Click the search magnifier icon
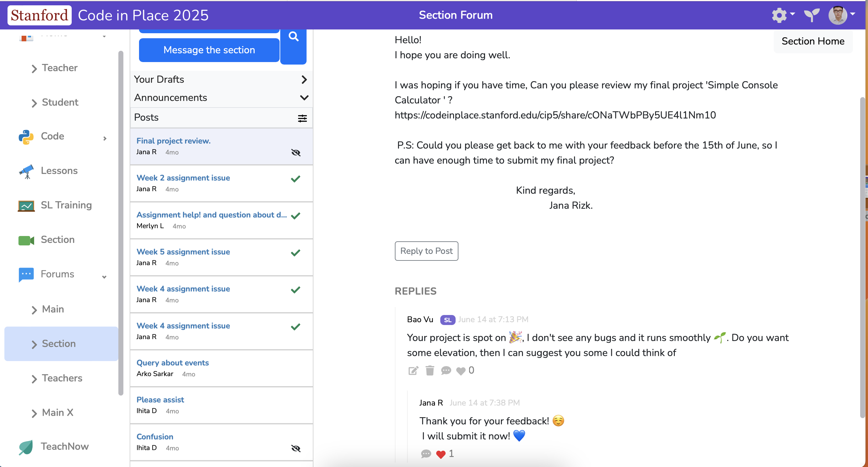Image resolution: width=868 pixels, height=467 pixels. tap(293, 36)
